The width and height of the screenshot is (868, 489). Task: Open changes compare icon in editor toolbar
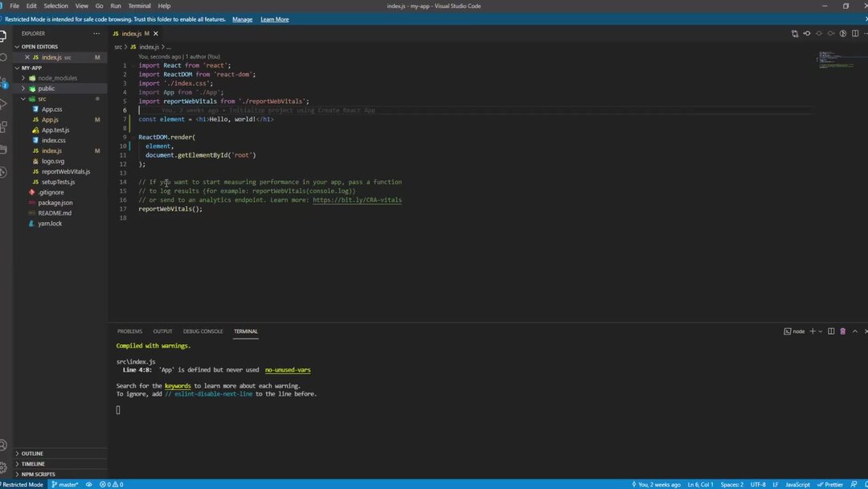tap(795, 34)
